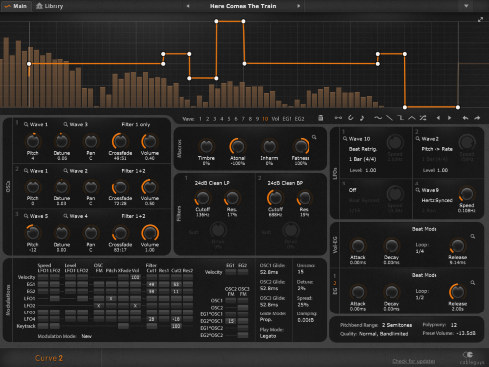The width and height of the screenshot is (489, 367).
Task: Open Filter 1 type '24dB Clean LP'
Action: tap(212, 183)
